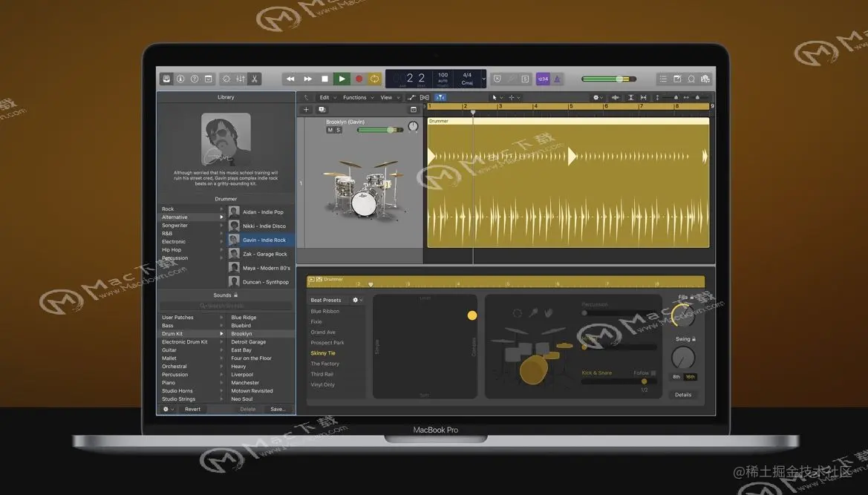
Task: Choose drummer Zak - Garage Rock
Action: [261, 254]
